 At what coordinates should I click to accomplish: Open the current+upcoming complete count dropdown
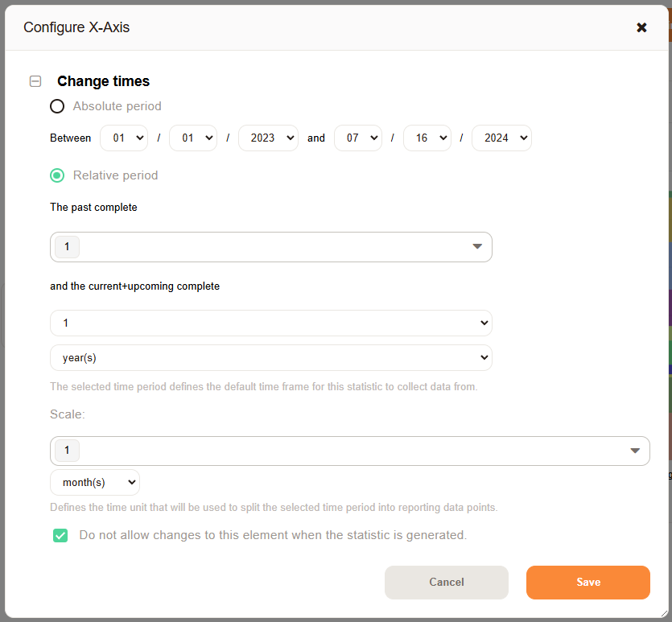(x=270, y=323)
